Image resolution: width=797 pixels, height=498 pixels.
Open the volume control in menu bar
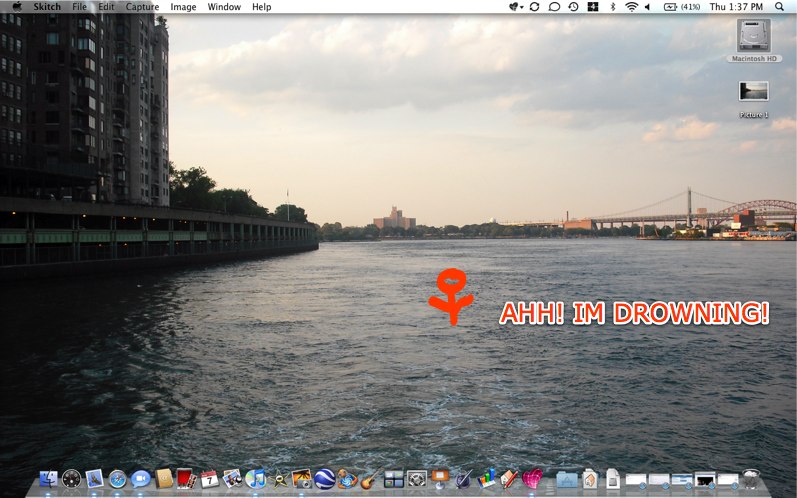click(x=648, y=7)
